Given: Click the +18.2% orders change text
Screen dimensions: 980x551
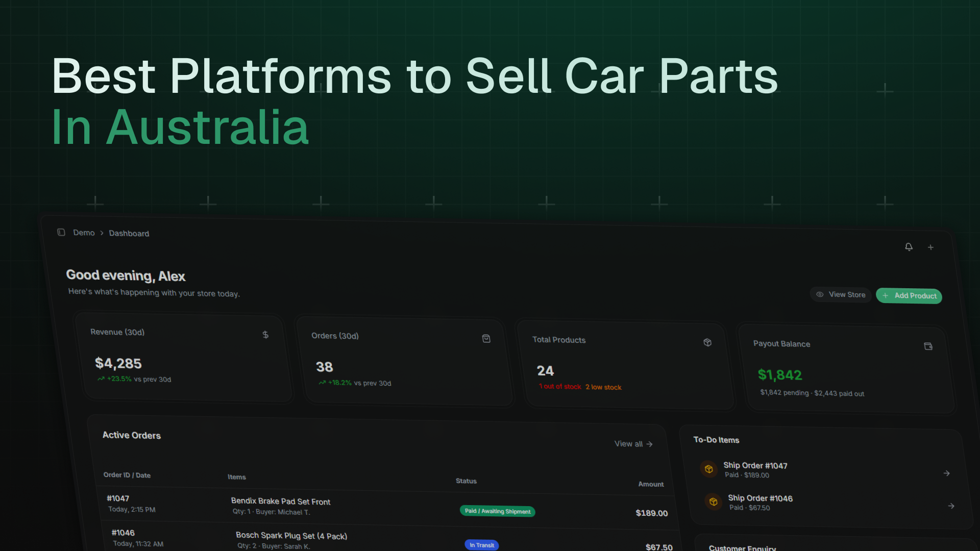Looking at the screenshot, I should pos(340,383).
